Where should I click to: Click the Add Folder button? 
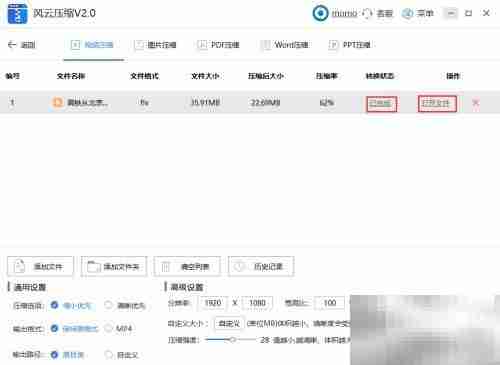pos(114,266)
